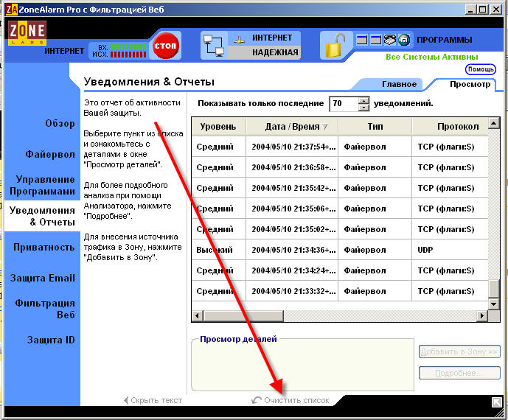The width and height of the screenshot is (508, 420).
Task: Switch to the Просмотр tab
Action: click(x=470, y=84)
